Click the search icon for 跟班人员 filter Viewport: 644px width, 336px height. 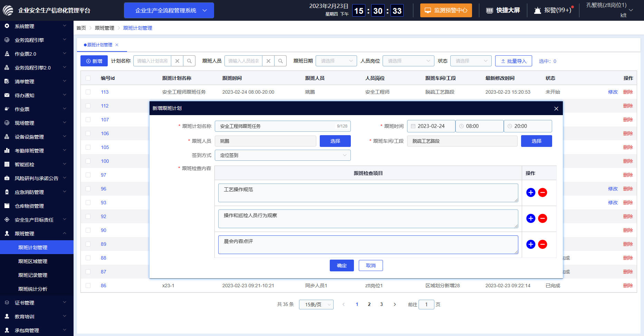pos(280,61)
